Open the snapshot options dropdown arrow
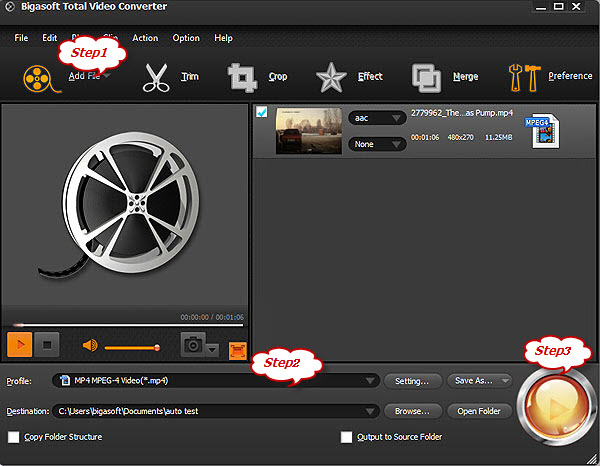 click(212, 350)
